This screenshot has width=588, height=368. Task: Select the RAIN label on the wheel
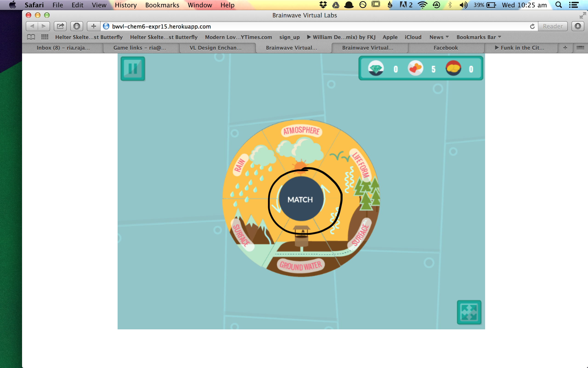click(240, 165)
